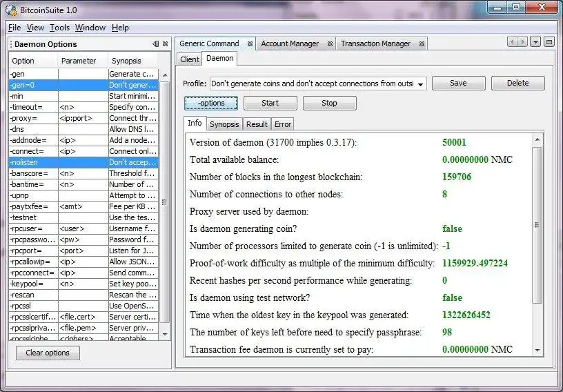The width and height of the screenshot is (563, 392).
Task: Click the Info pane vertical scrollbar thumb
Action: click(537, 225)
